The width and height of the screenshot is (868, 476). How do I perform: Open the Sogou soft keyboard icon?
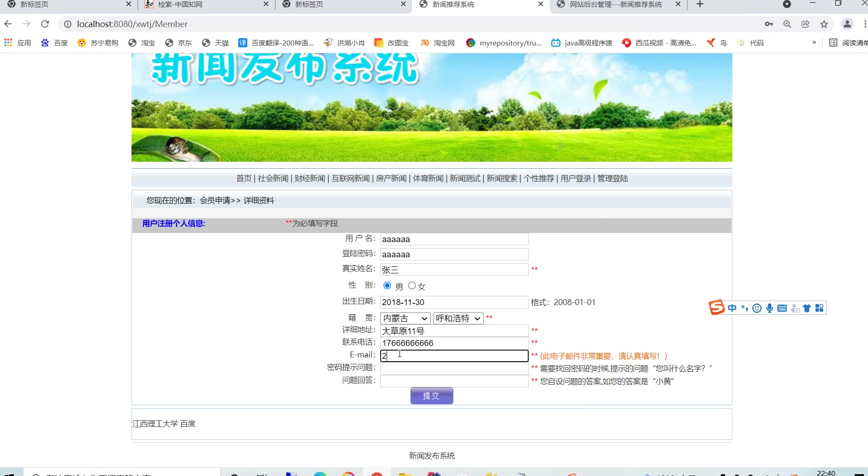click(782, 308)
